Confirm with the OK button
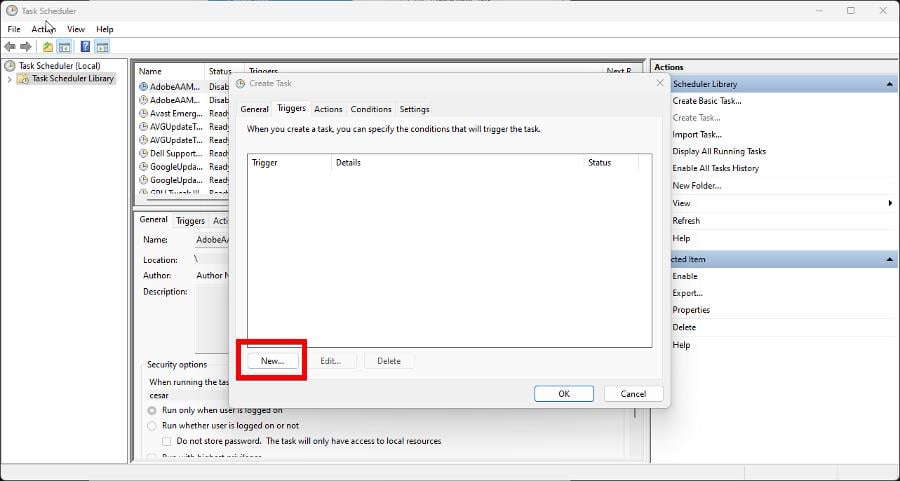Image resolution: width=900 pixels, height=481 pixels. (x=564, y=394)
